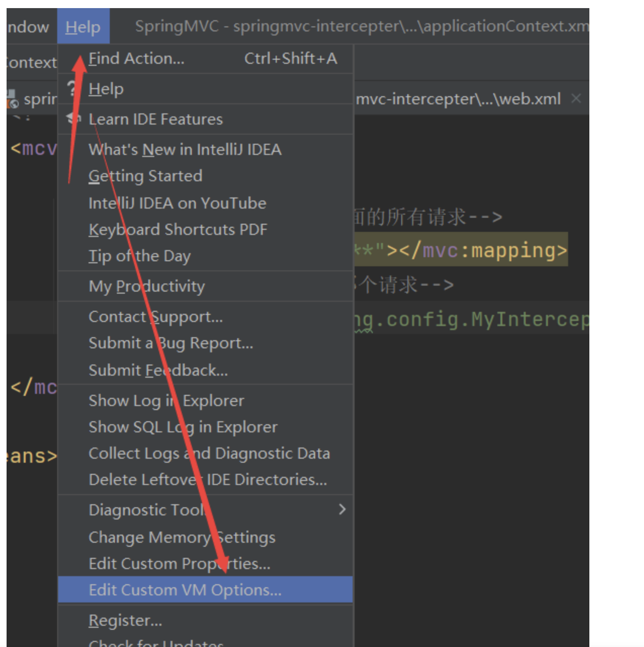Open My Productivity
The width and height of the screenshot is (644, 647).
(x=205, y=287)
